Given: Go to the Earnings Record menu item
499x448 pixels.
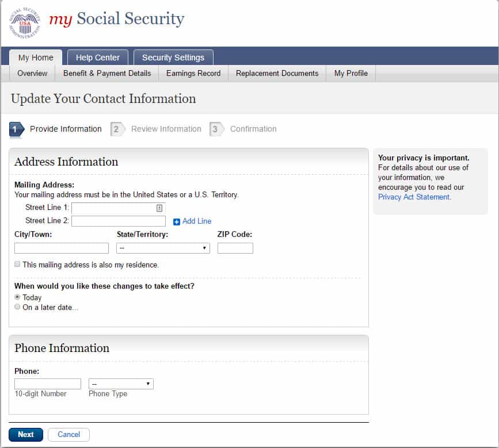Looking at the screenshot, I should [193, 74].
